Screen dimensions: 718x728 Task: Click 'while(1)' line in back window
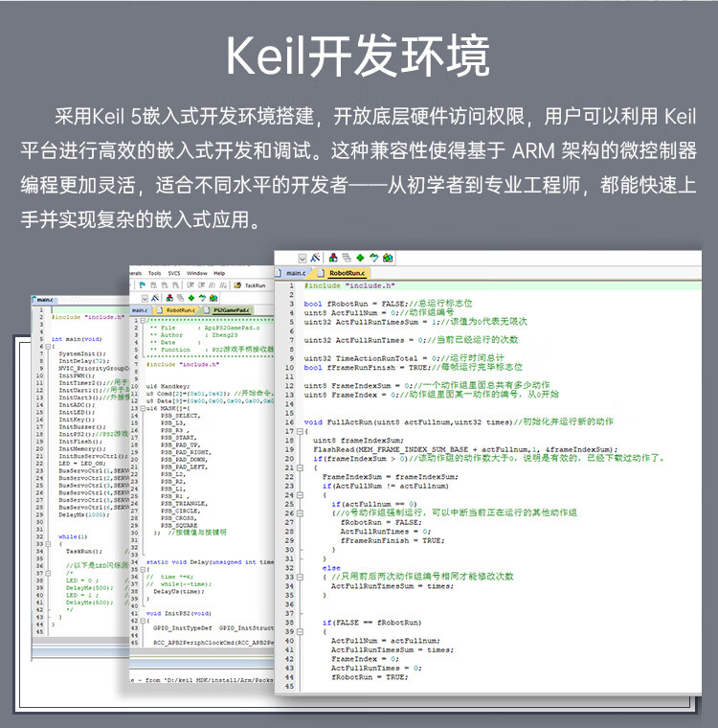pyautogui.click(x=73, y=536)
